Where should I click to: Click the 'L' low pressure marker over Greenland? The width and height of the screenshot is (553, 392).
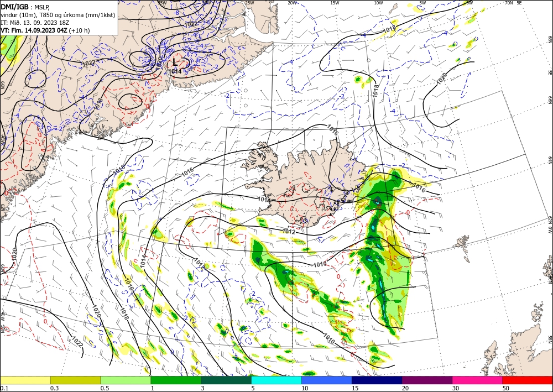175,62
